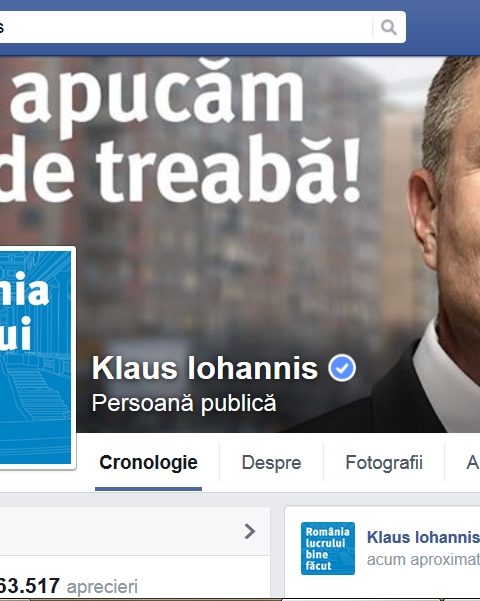The width and height of the screenshot is (480, 601).
Task: Click the magnifier search icon
Action: [x=389, y=28]
